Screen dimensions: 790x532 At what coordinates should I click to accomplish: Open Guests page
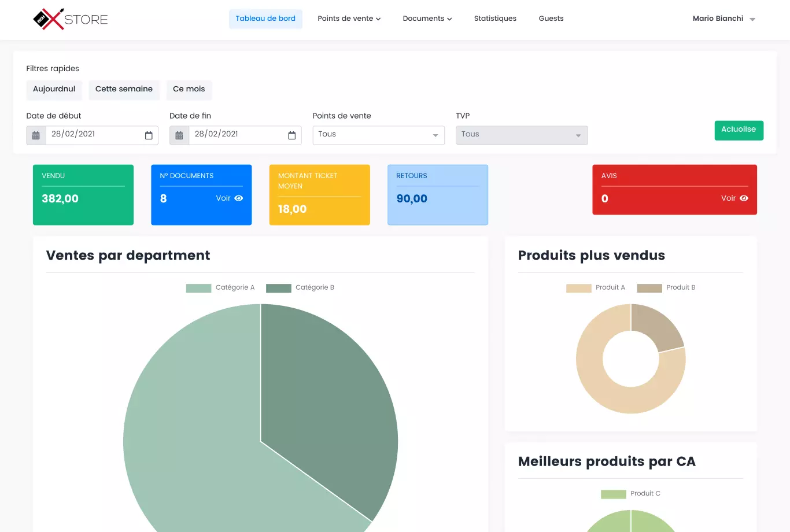click(551, 19)
